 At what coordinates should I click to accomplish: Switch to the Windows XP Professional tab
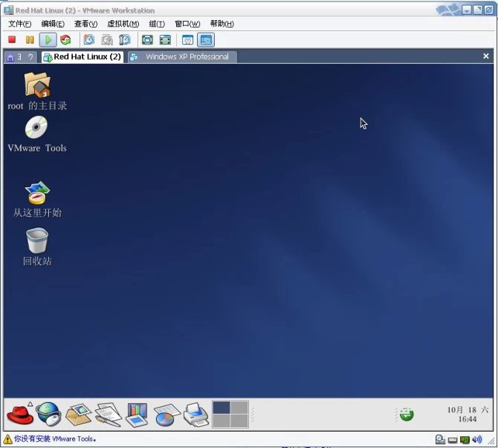[x=182, y=56]
